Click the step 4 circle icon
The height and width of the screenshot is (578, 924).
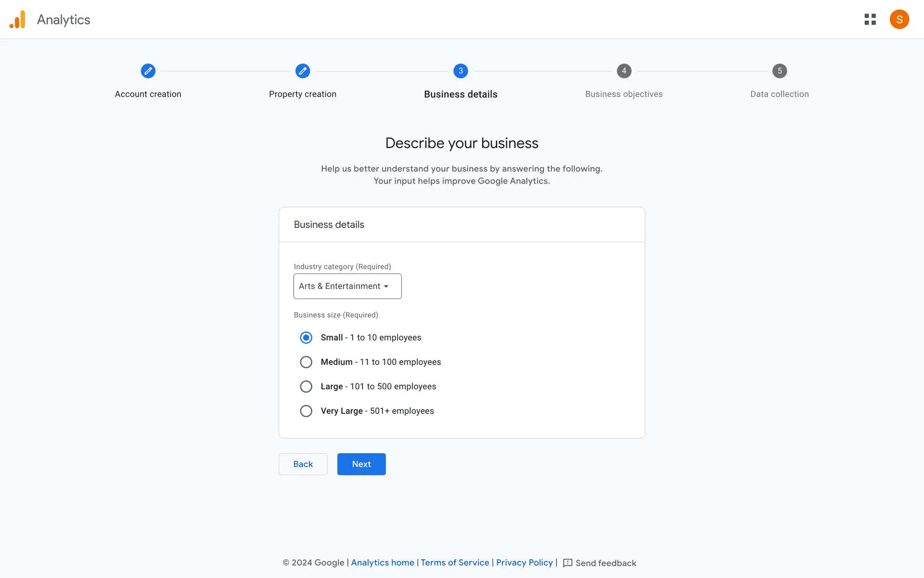coord(624,71)
